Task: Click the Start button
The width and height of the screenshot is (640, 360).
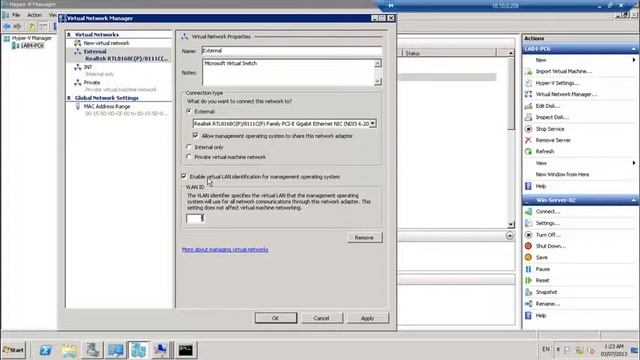Action: [13, 350]
